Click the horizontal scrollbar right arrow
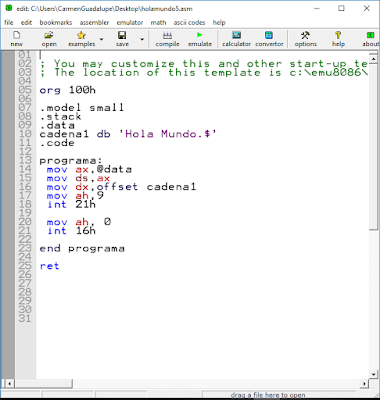This screenshot has width=380, height=400. tap(364, 384)
